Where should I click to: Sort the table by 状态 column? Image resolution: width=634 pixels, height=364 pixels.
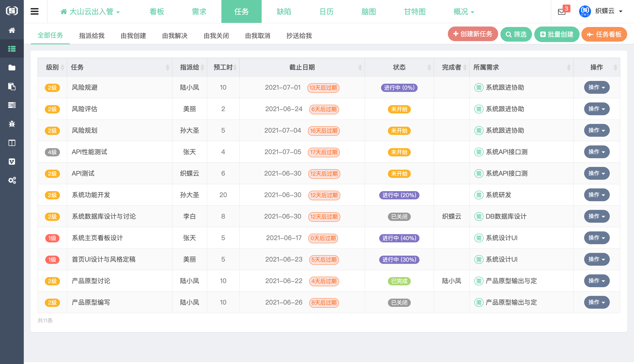[399, 67]
